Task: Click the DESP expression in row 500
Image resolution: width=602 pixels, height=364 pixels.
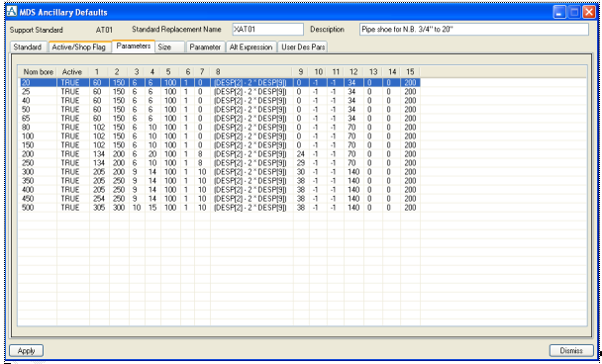Action: coord(251,208)
